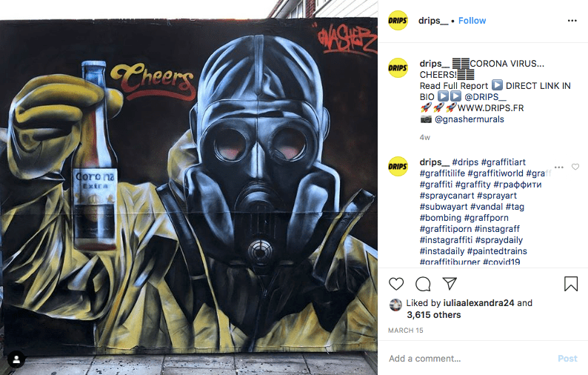Open the post options three-dot menu
Image resolution: width=588 pixels, height=375 pixels.
[572, 21]
